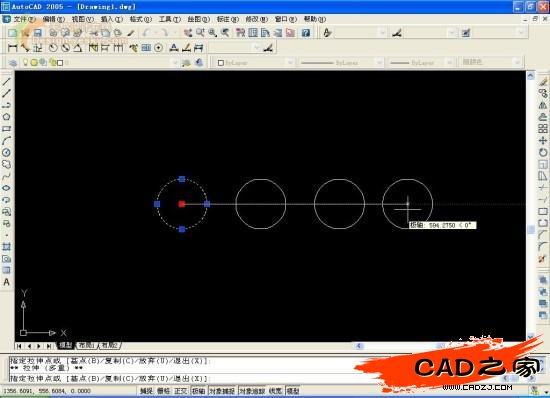Toggle 正交 (Ortho) mode in status bar
This screenshot has height=398, width=550.
click(181, 391)
